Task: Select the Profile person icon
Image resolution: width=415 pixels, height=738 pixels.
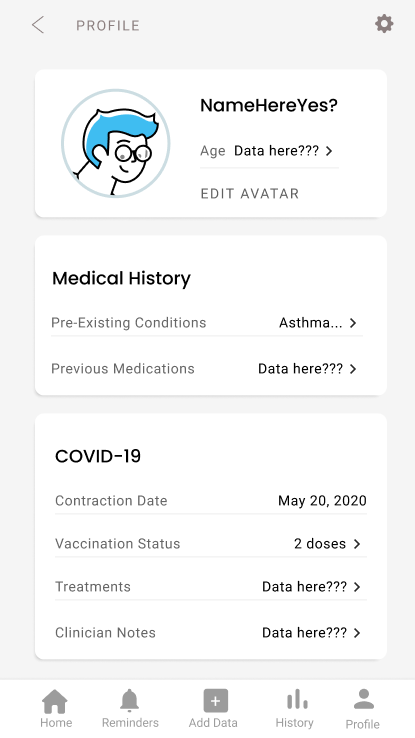Action: click(x=363, y=699)
